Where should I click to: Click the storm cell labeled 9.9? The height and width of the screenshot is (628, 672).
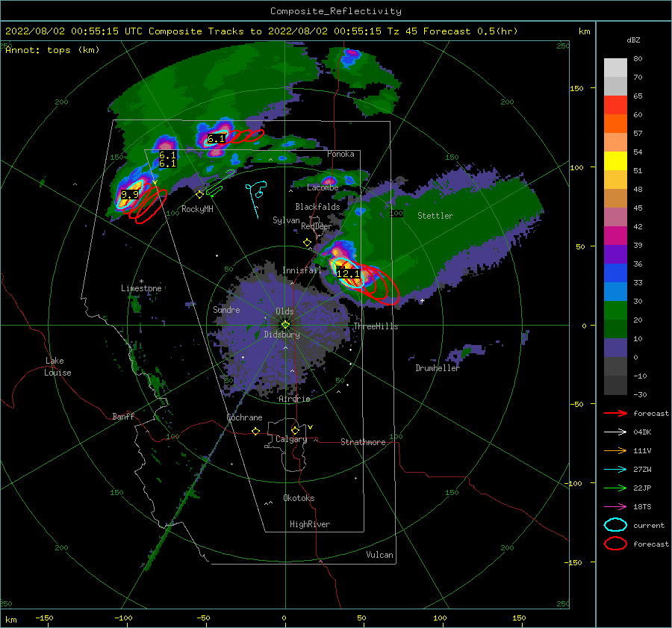pyautogui.click(x=129, y=195)
